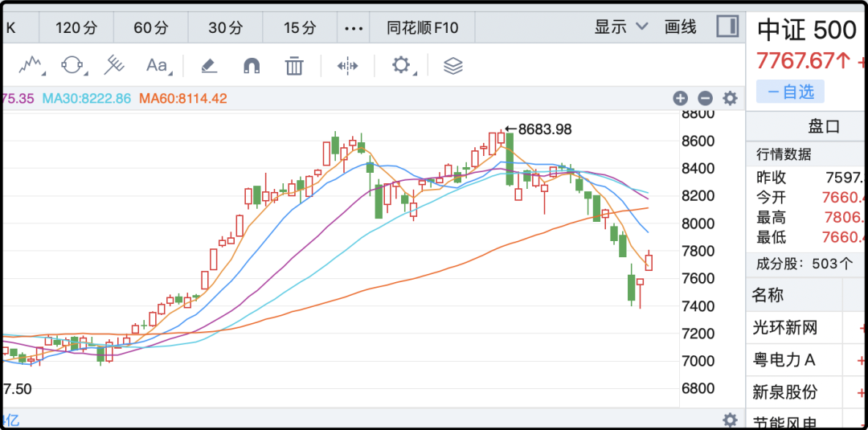Open the layers stack icon

453,65
